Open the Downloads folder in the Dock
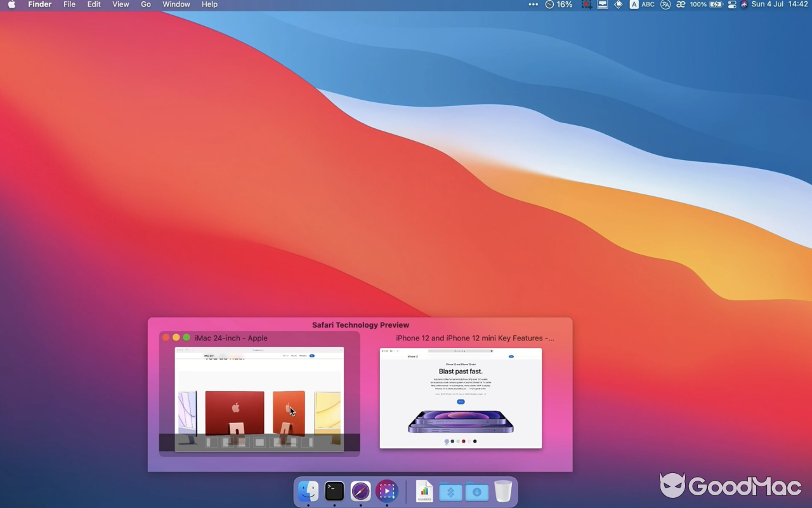The height and width of the screenshot is (508, 812). (476, 491)
